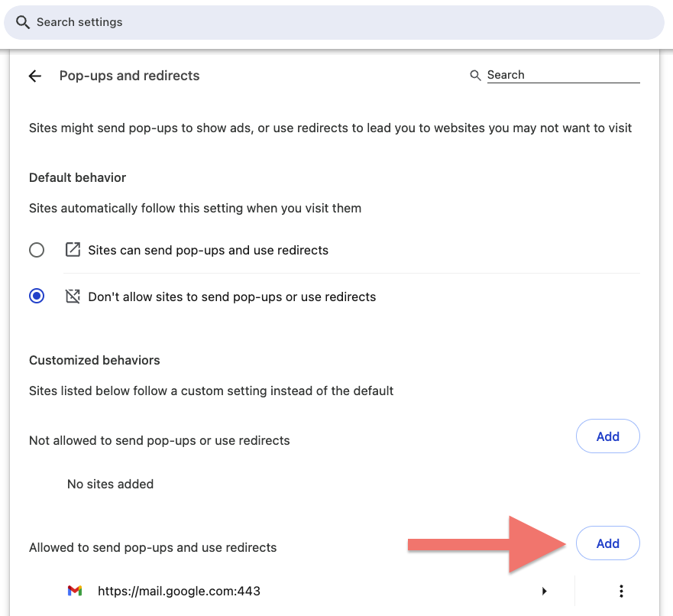Click 'Don't allow sites to send pop-ups' label
This screenshot has height=616, width=673.
[231, 297]
